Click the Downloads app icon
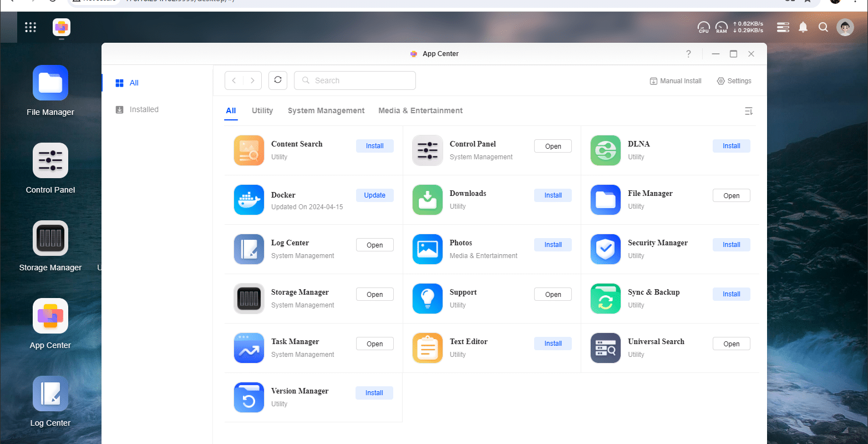Viewport: 868px width, 444px height. [x=428, y=200]
